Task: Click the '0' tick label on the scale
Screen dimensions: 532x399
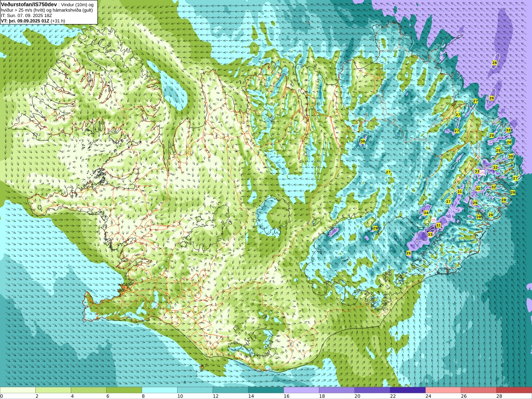Action: tap(2, 396)
